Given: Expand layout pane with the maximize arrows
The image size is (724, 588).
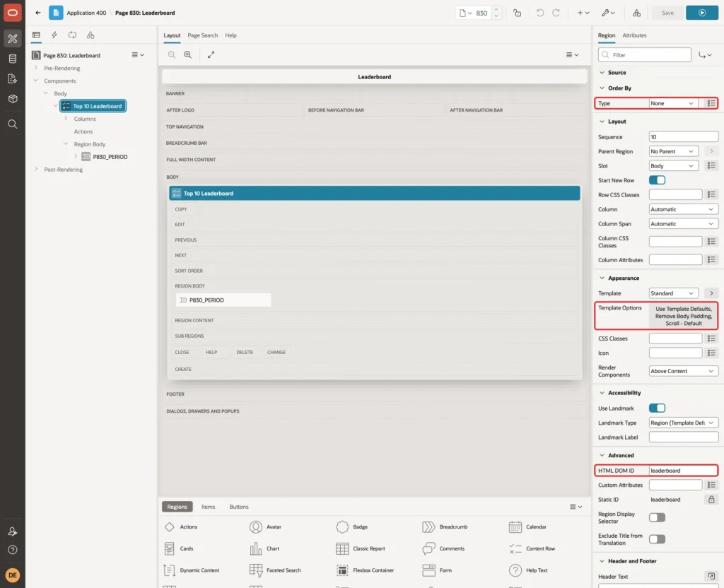Looking at the screenshot, I should (x=211, y=54).
